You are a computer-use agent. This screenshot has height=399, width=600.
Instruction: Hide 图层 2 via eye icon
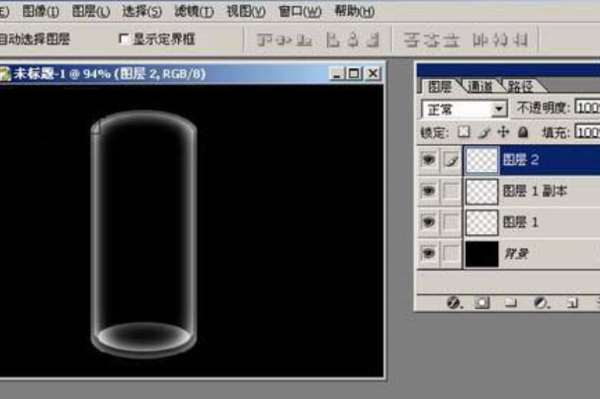[428, 160]
